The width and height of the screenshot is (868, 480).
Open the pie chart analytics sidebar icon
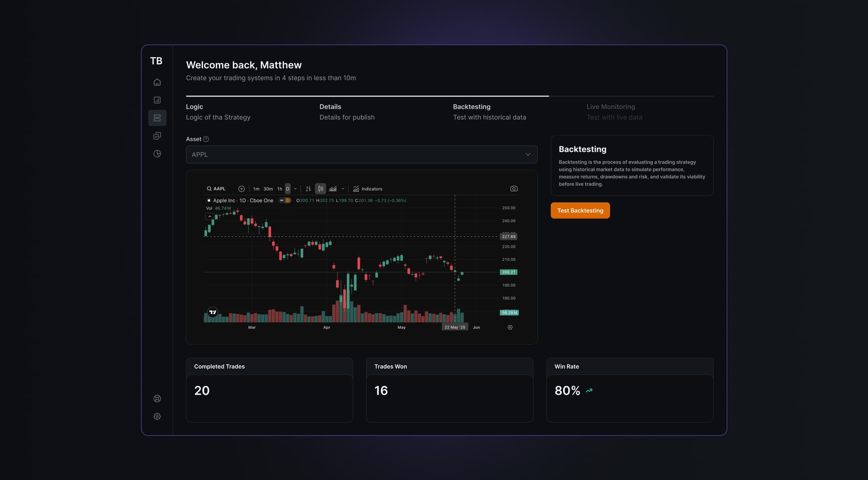point(157,154)
